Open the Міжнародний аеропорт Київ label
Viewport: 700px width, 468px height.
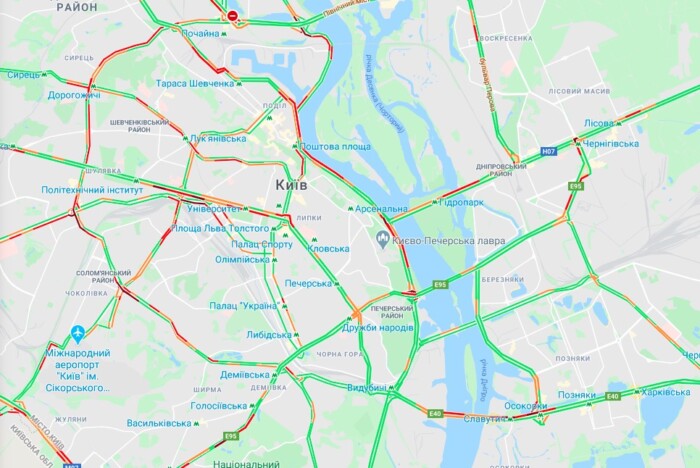pyautogui.click(x=78, y=371)
